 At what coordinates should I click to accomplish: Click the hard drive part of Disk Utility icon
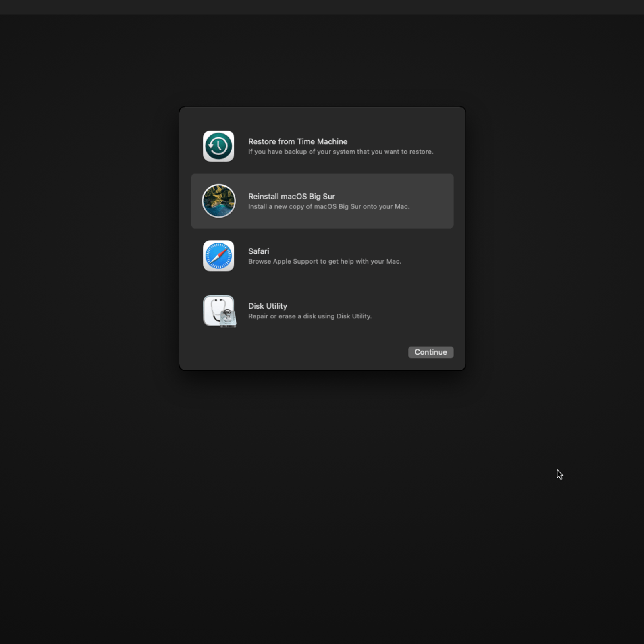click(229, 319)
